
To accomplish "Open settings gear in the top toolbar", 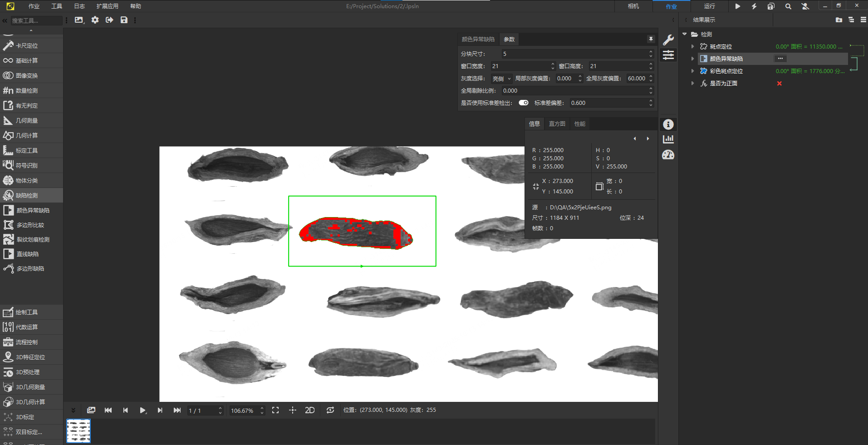I will pos(95,20).
